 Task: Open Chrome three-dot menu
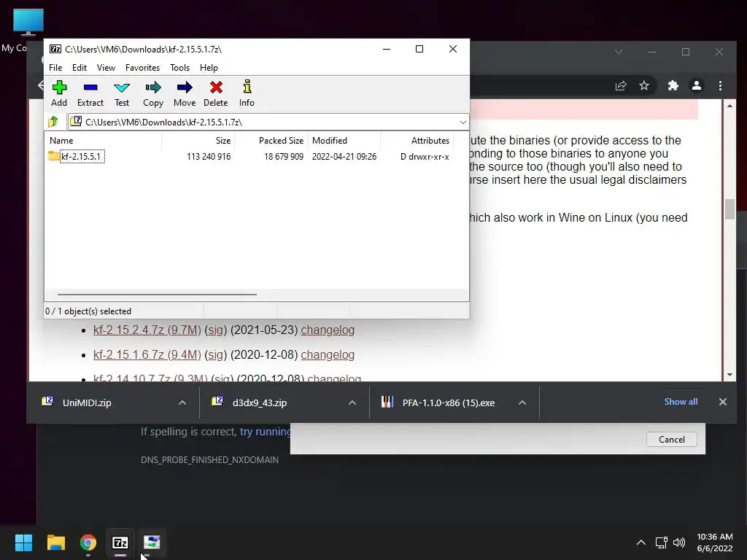(720, 86)
